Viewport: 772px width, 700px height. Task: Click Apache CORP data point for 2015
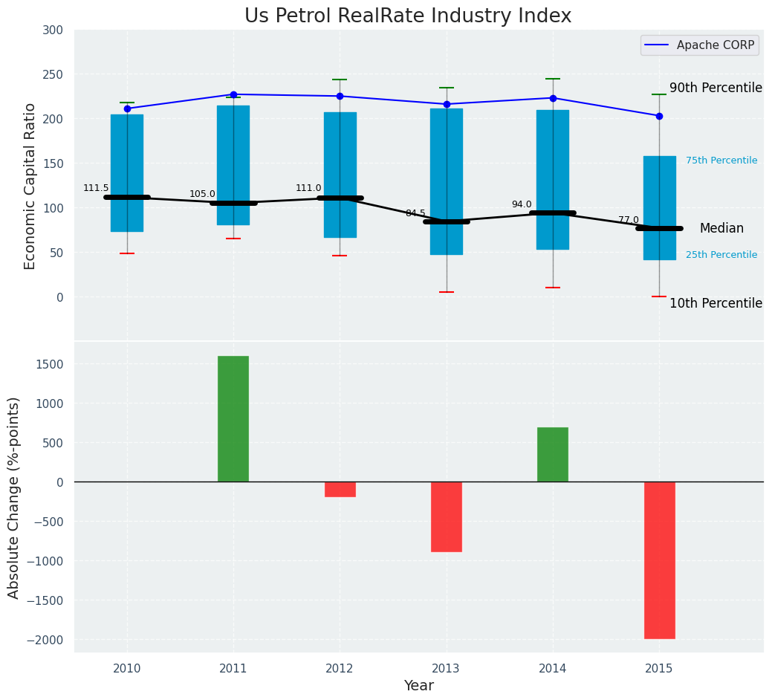pyautogui.click(x=659, y=116)
